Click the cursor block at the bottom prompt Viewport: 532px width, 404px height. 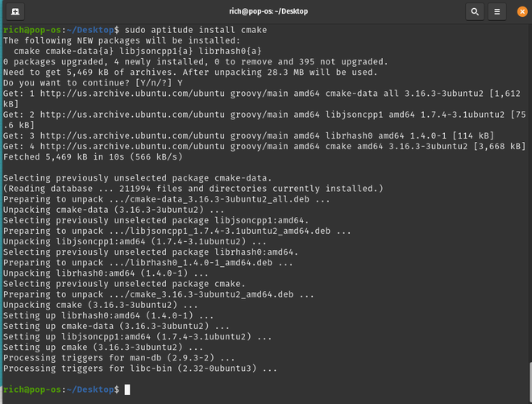pyautogui.click(x=127, y=389)
